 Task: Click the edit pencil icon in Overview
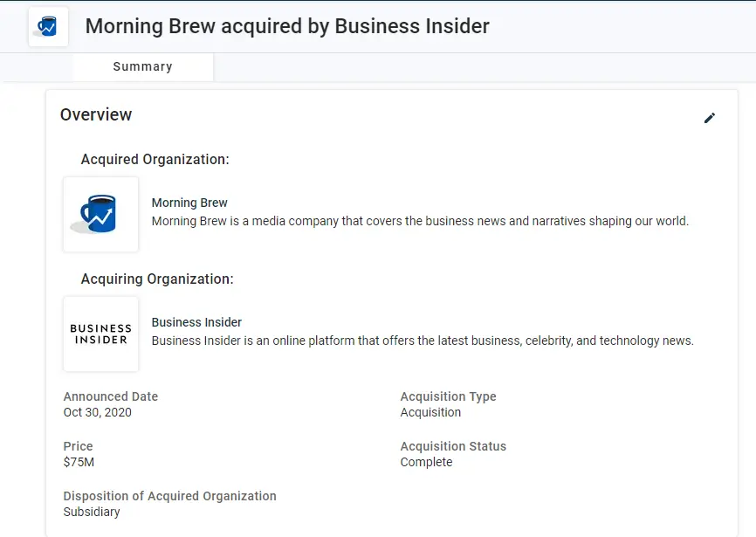(709, 118)
